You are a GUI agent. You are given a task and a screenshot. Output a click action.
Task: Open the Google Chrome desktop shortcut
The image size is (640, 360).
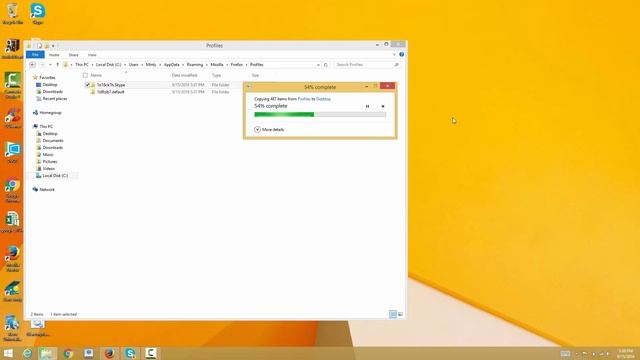click(13, 190)
